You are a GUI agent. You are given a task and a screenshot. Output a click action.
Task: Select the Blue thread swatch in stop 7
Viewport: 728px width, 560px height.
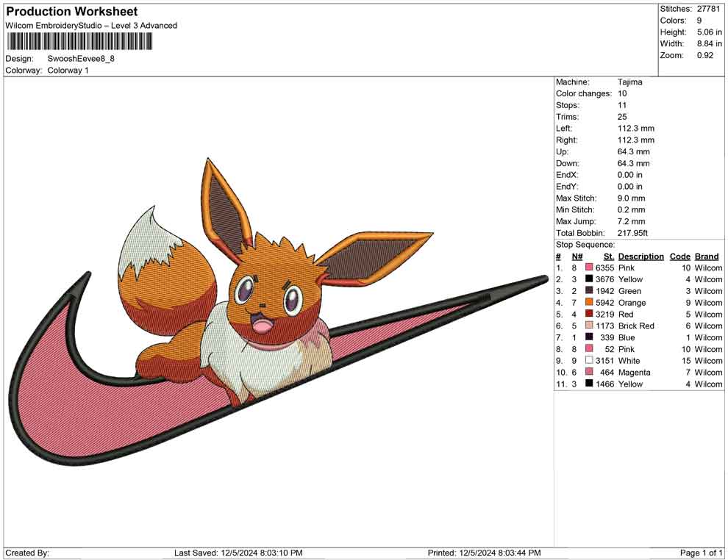click(x=589, y=337)
